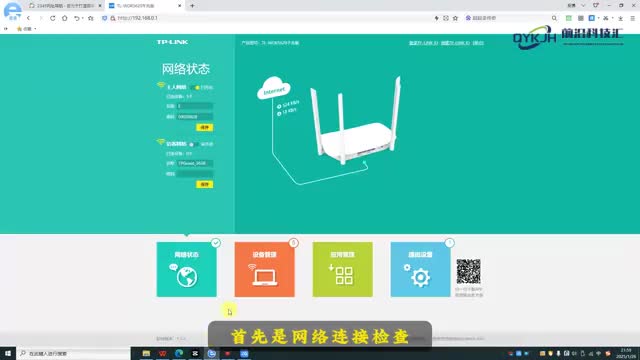Click the undo/restore tab icon
The height and width of the screenshot is (360, 640).
(x=76, y=18)
